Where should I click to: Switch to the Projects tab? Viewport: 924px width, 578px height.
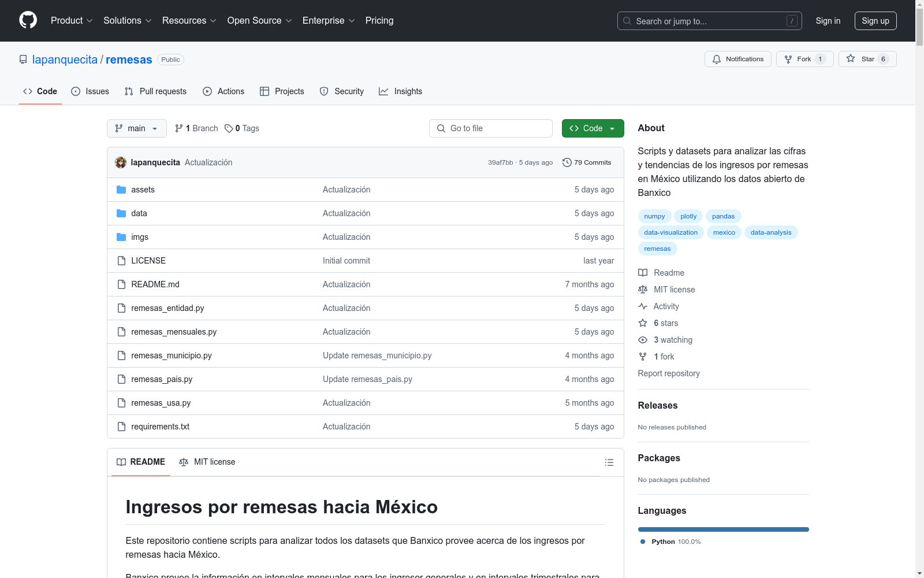(282, 91)
